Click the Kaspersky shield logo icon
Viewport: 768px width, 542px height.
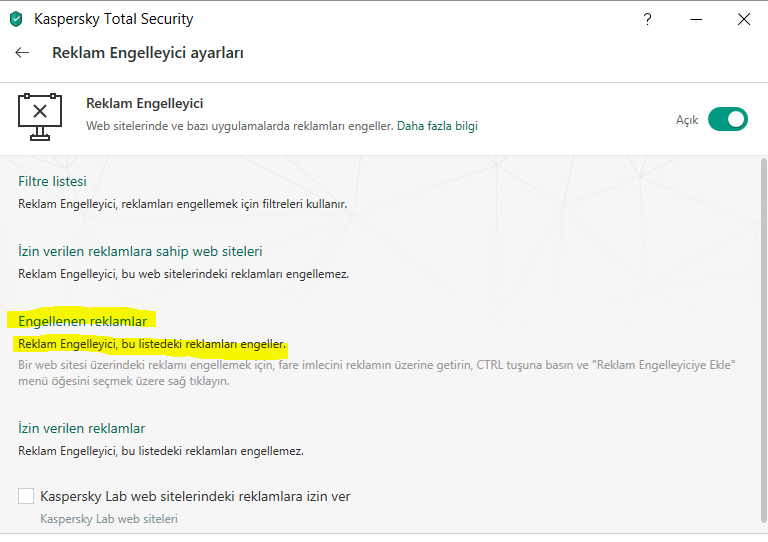point(16,19)
